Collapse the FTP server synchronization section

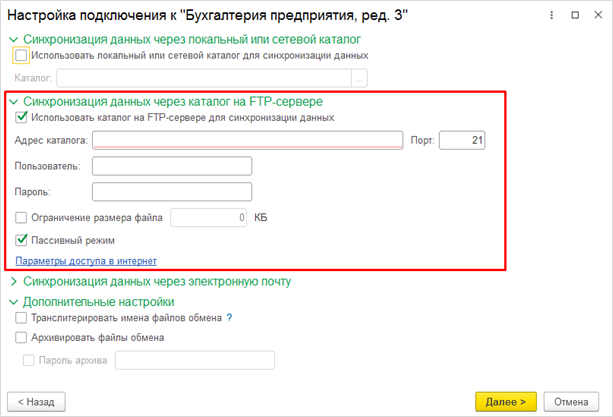(13, 101)
